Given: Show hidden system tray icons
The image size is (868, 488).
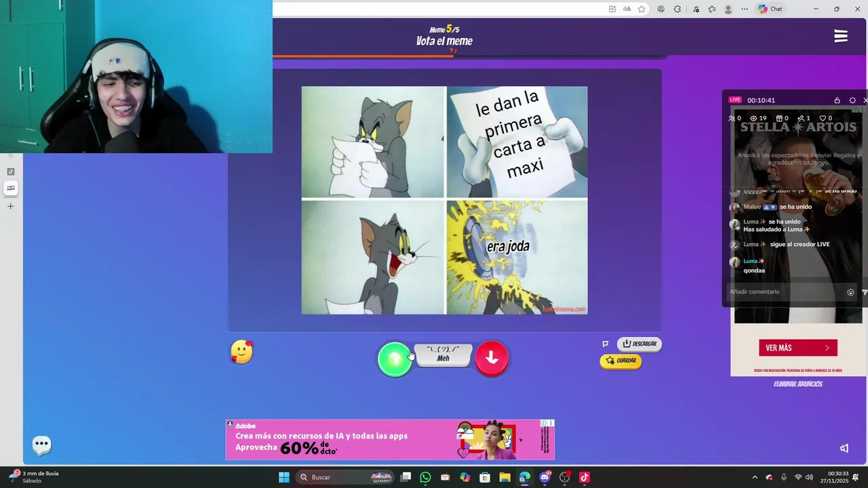Looking at the screenshot, I should click(x=755, y=477).
